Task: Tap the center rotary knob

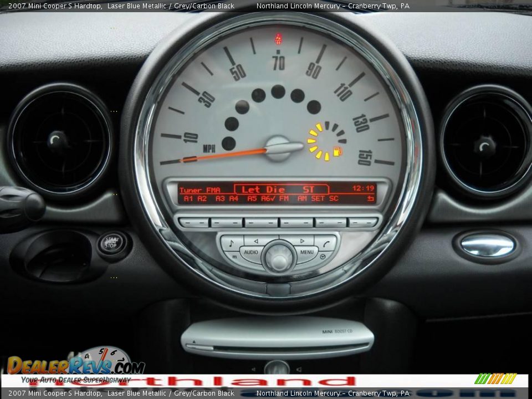Action: pyautogui.click(x=279, y=257)
